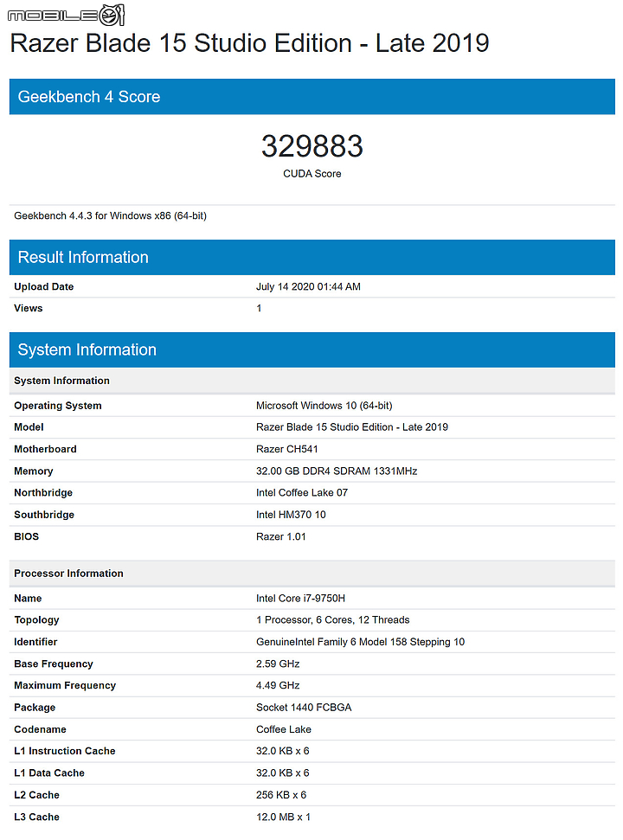623x840 pixels.
Task: Click the Topology label
Action: tap(36, 619)
